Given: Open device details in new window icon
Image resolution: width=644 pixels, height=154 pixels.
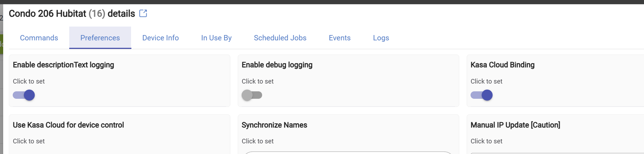Looking at the screenshot, I should pyautogui.click(x=143, y=13).
